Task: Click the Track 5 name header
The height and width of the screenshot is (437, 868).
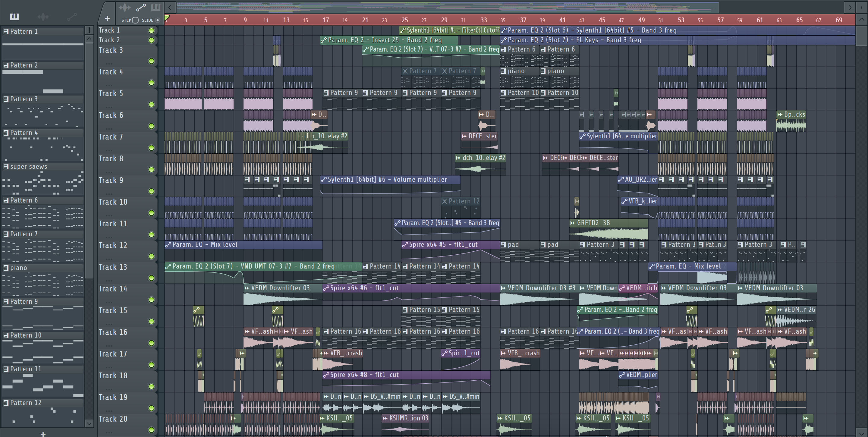Action: coord(111,93)
